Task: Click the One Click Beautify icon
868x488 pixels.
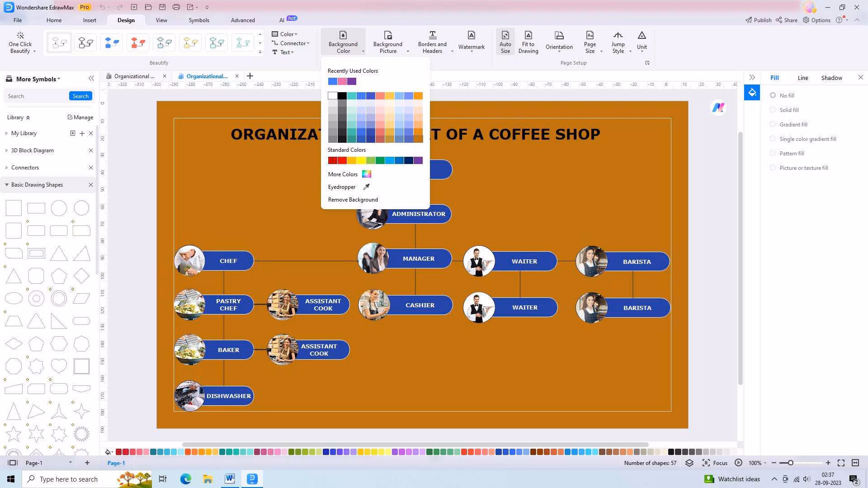Action: [20, 36]
